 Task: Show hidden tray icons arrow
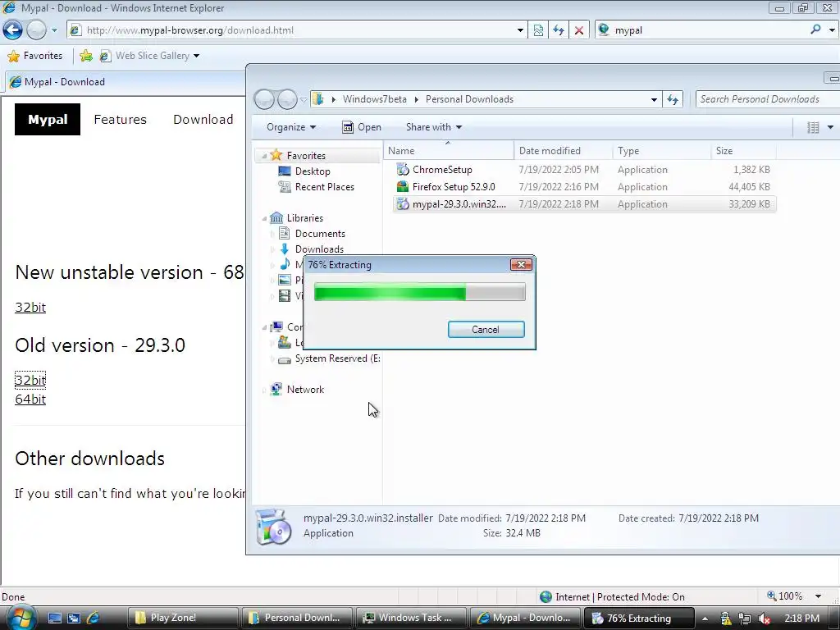(x=705, y=619)
